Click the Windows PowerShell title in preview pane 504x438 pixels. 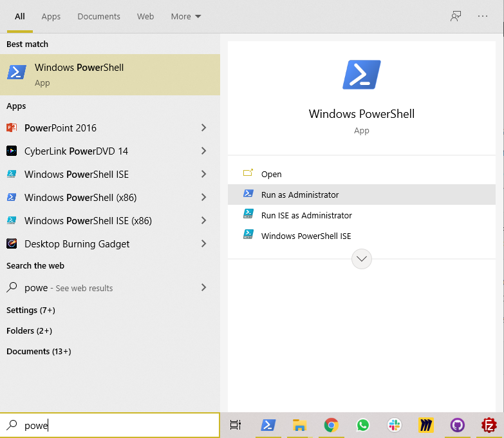point(362,114)
